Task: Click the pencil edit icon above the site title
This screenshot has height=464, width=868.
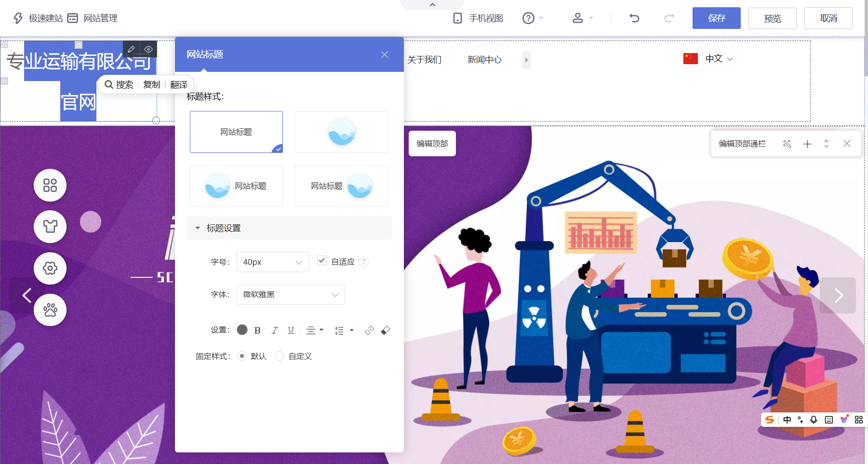Action: click(x=131, y=49)
